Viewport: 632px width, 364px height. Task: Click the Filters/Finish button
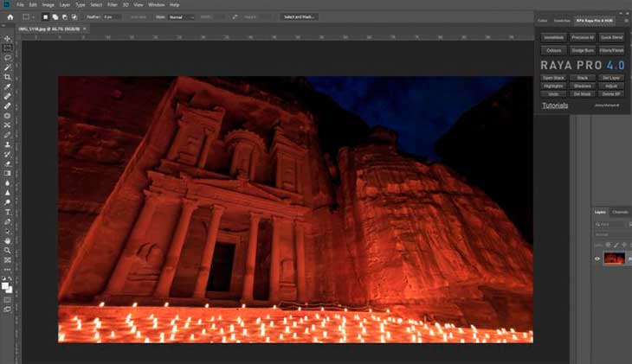pyautogui.click(x=611, y=50)
